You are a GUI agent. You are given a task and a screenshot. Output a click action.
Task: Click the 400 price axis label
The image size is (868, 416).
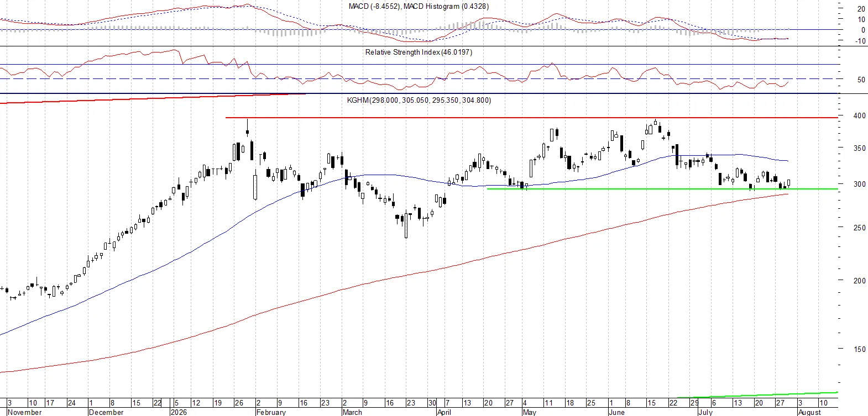[x=859, y=116]
